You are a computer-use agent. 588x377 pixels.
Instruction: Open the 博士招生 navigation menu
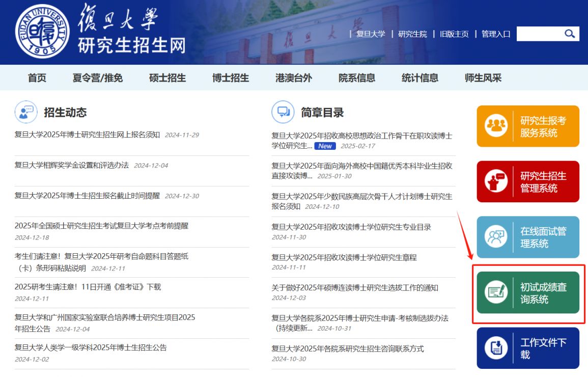pos(231,77)
